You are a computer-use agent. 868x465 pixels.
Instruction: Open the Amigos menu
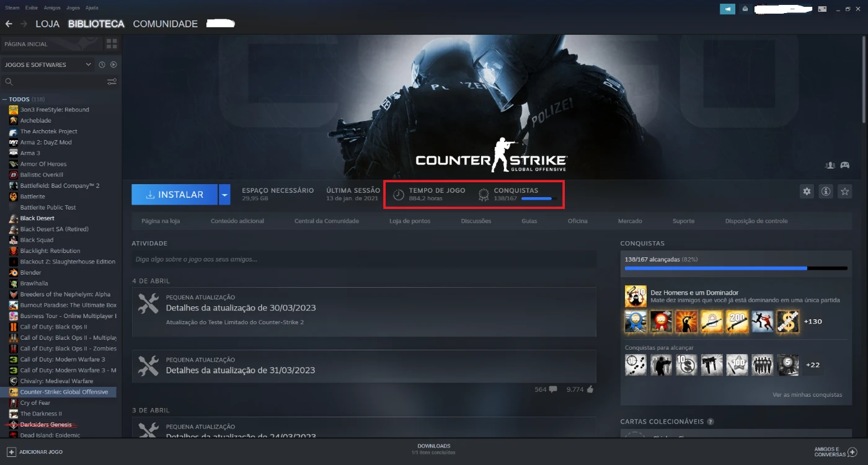[x=52, y=8]
